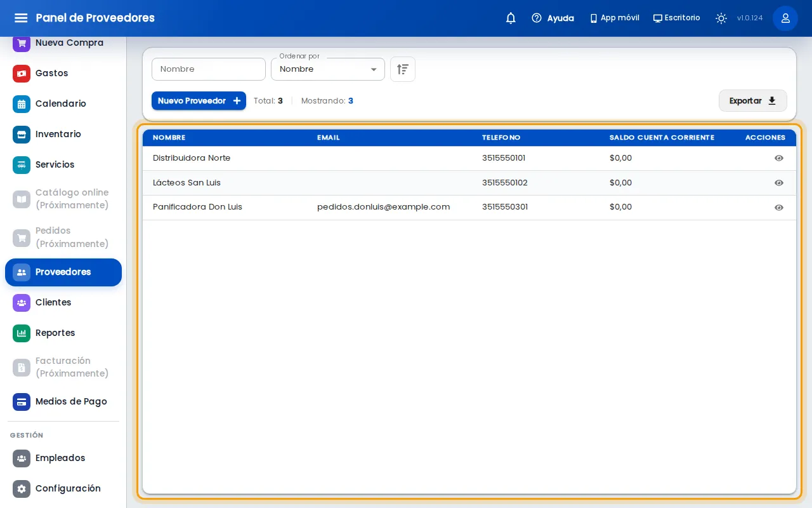Open Nueva Compra in the sidebar
812x508 pixels.
click(63, 43)
